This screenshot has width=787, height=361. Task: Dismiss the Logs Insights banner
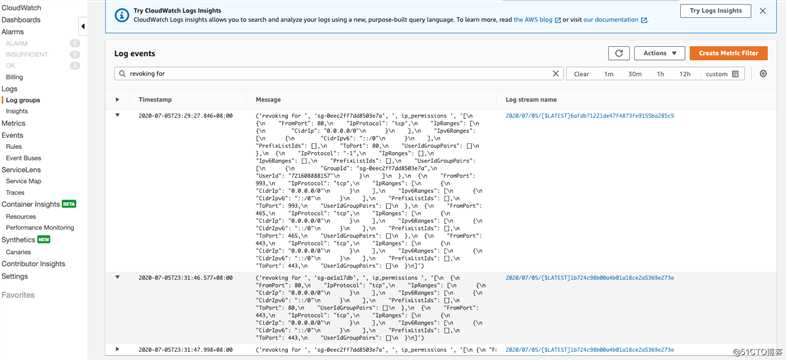pyautogui.click(x=763, y=11)
